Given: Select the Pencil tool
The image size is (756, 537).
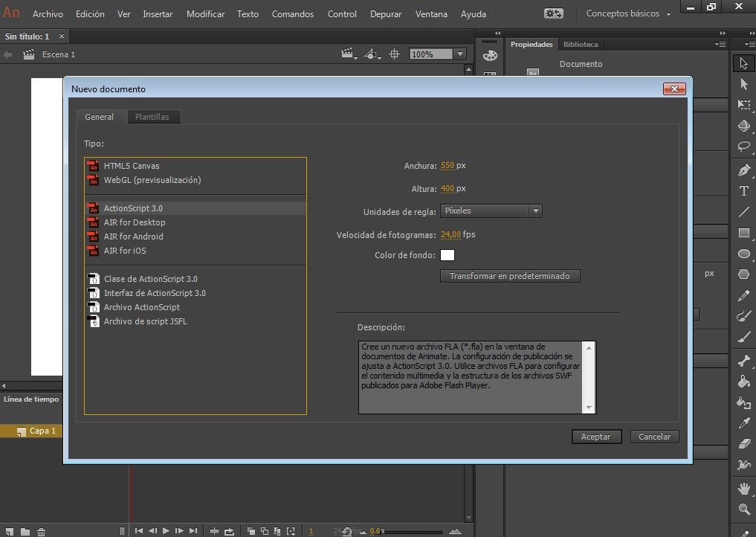Looking at the screenshot, I should (x=743, y=296).
